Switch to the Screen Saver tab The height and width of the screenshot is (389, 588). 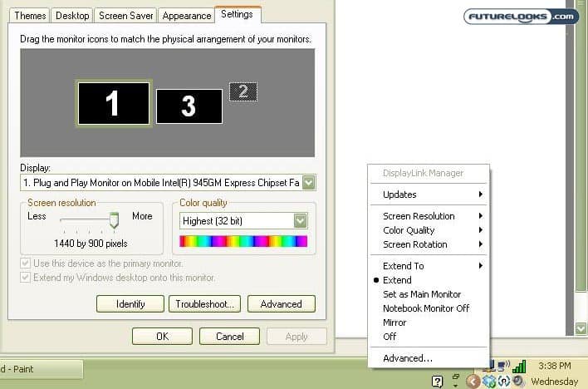[125, 16]
